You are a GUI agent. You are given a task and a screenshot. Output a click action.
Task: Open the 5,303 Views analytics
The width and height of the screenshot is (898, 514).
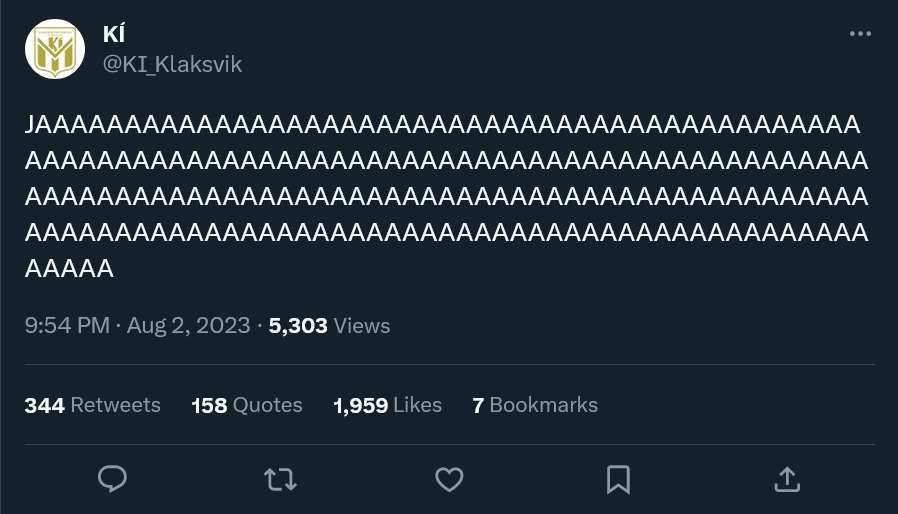[329, 325]
